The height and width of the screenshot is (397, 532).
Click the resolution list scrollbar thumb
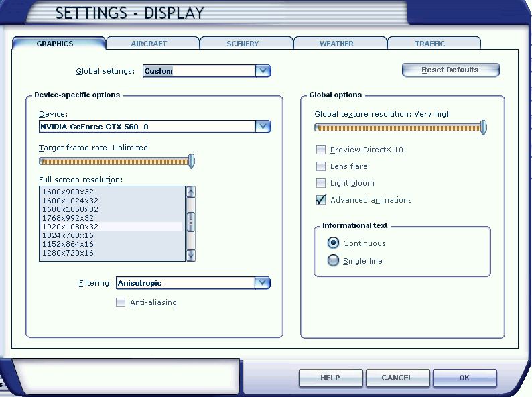[191, 222]
